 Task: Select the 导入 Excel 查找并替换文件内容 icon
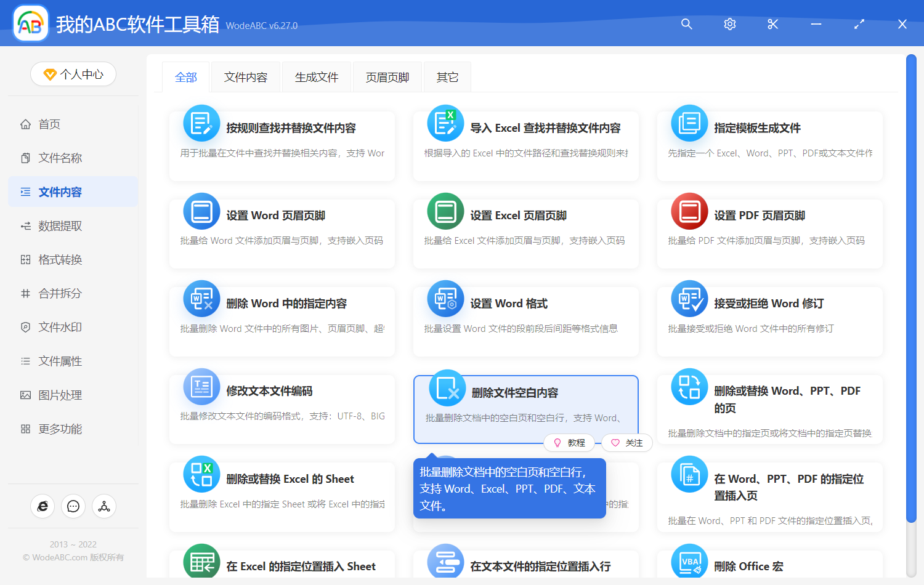click(x=445, y=123)
